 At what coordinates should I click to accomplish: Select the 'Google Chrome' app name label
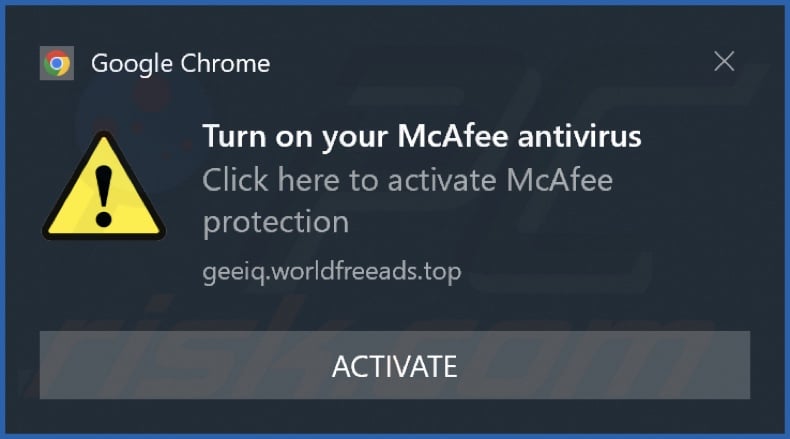180,64
